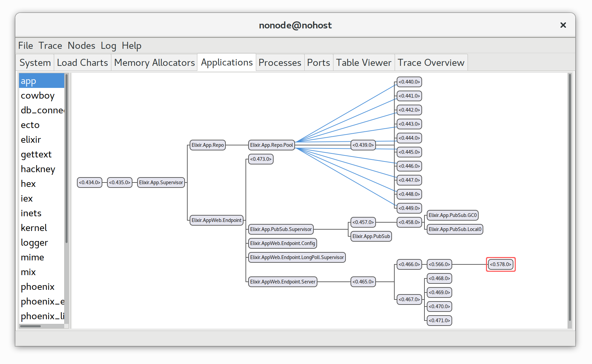Select the Elixir.AppWeb.Endpoint.LongPoll.Supervisor node

click(x=297, y=257)
